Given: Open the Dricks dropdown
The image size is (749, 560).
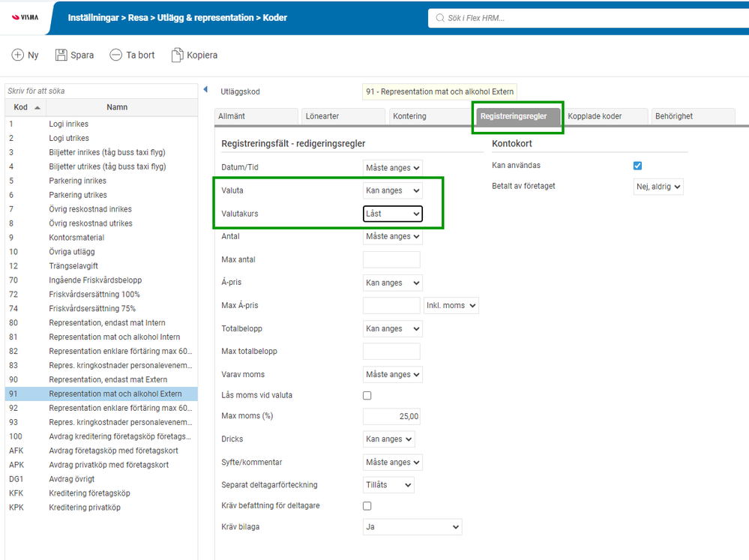Looking at the screenshot, I should pyautogui.click(x=389, y=439).
